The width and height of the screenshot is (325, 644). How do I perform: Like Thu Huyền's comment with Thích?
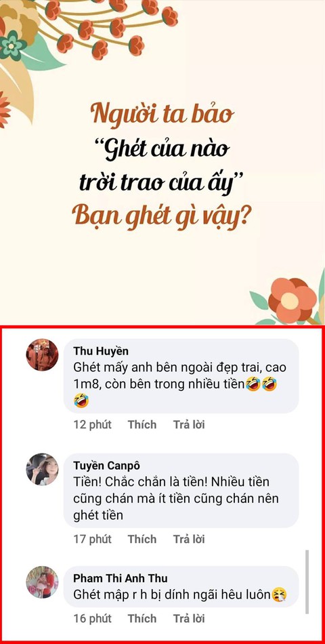[142, 424]
